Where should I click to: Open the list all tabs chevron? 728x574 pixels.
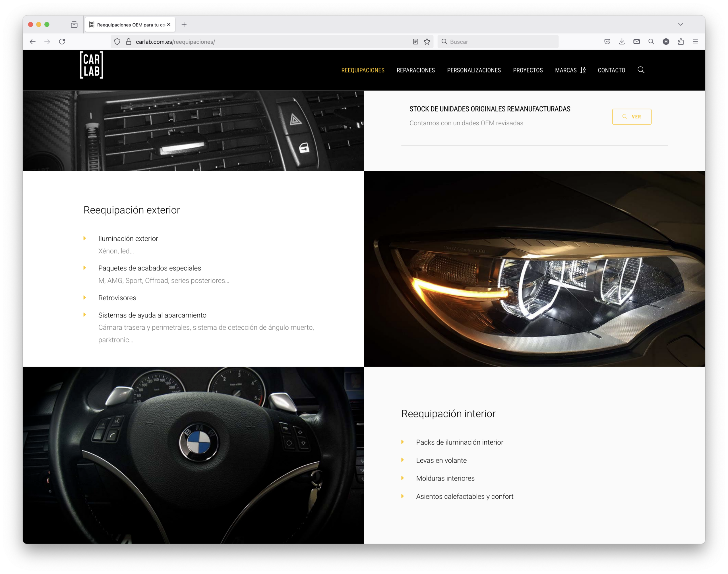pyautogui.click(x=681, y=24)
